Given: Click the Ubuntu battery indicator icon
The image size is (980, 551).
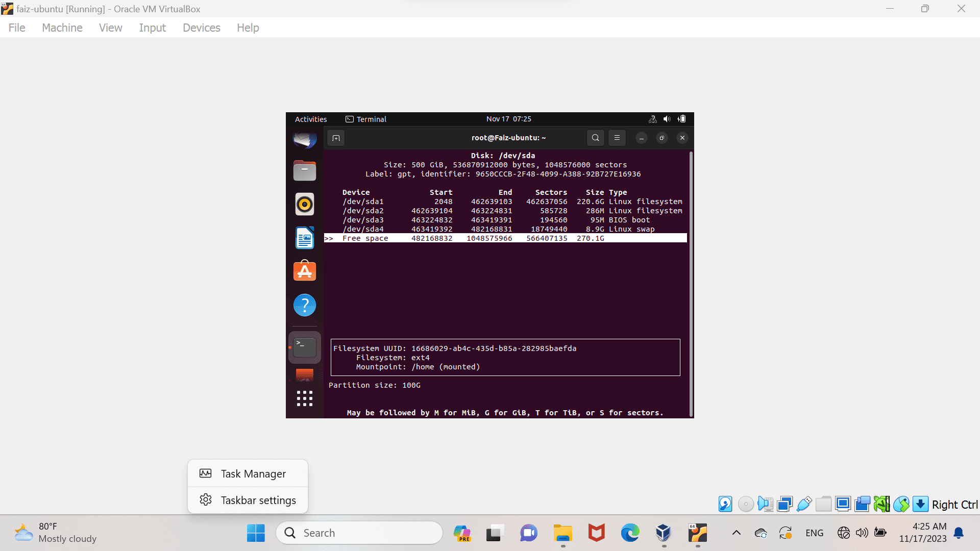Looking at the screenshot, I should (682, 119).
